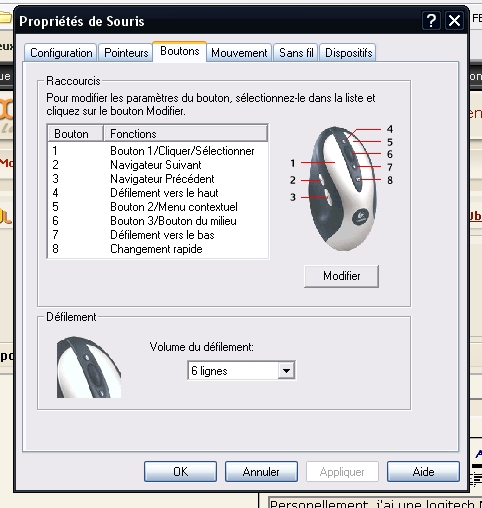This screenshot has height=508, width=482.
Task: Click the Bouton column header
Action: [76, 134]
